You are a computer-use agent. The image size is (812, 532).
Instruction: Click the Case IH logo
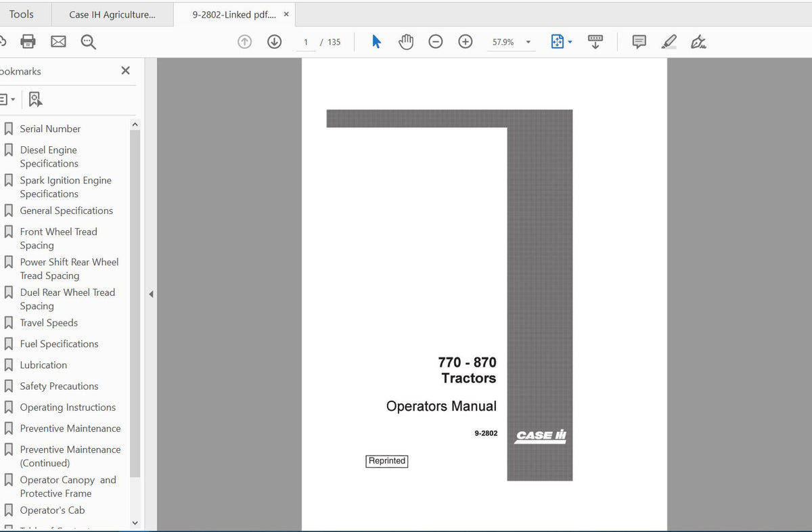[541, 436]
